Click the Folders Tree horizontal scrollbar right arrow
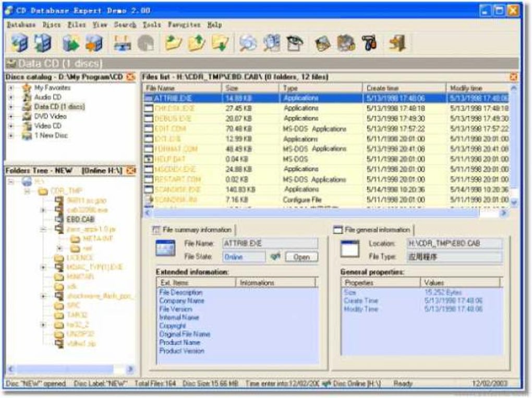 (x=130, y=369)
